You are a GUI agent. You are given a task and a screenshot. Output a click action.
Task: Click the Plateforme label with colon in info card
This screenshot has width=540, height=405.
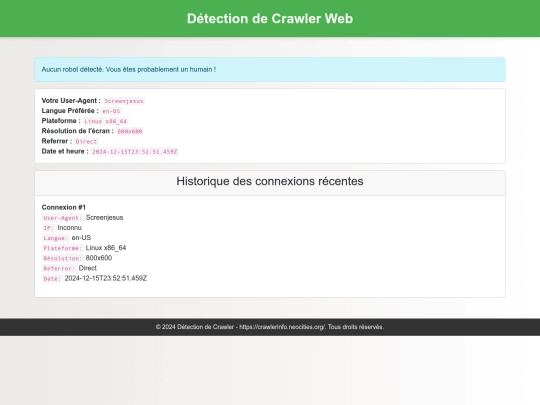61,121
